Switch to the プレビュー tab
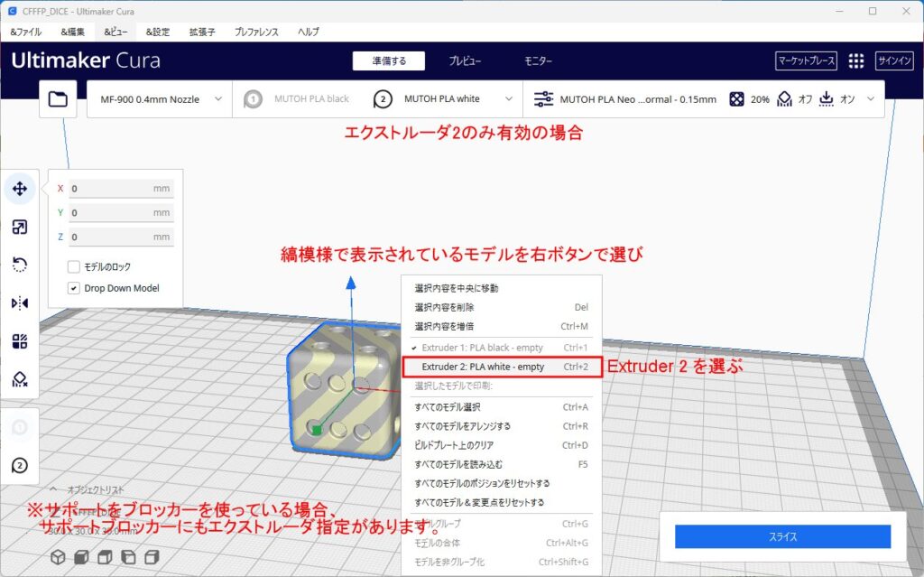 (x=465, y=61)
